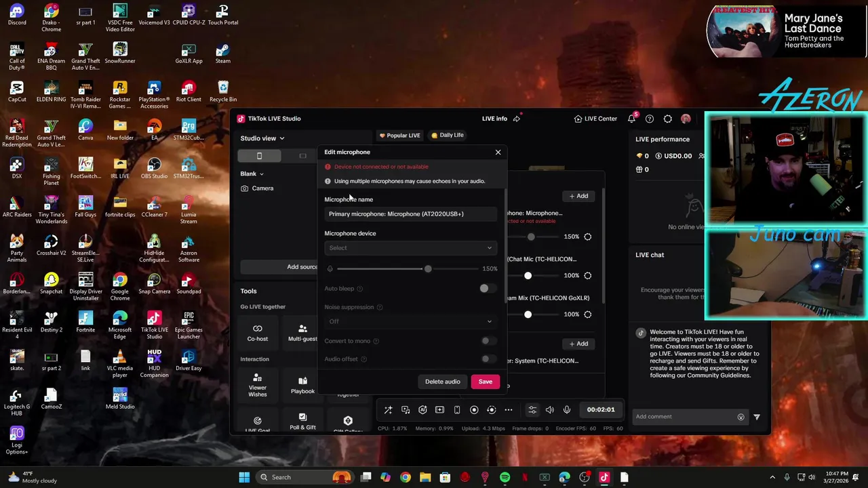
Task: Click Add button for system audio
Action: coord(578,344)
